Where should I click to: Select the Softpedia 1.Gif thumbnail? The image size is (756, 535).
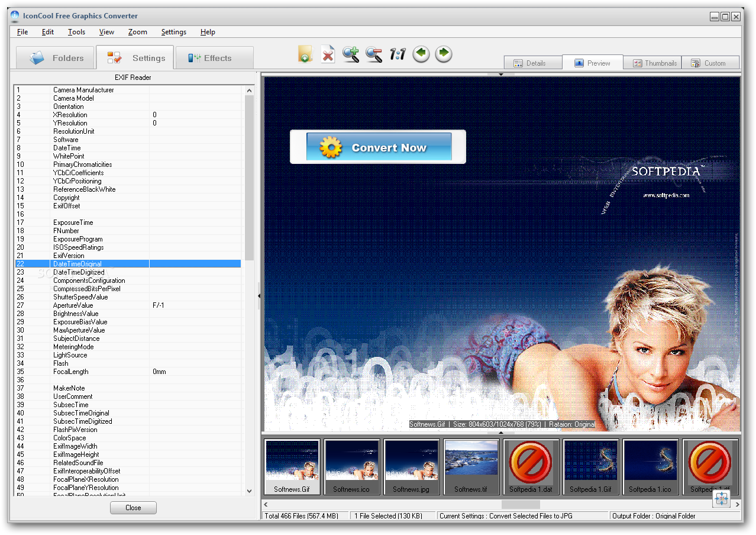(x=591, y=466)
